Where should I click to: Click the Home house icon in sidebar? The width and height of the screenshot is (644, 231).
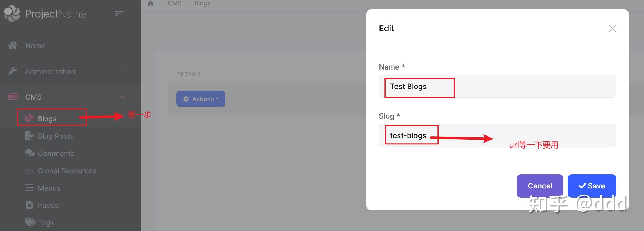(x=13, y=45)
